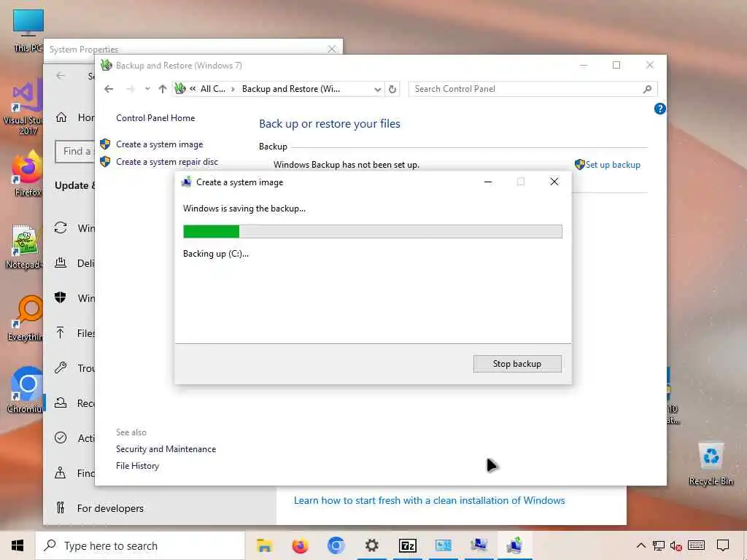Open Settings gear from taskbar
Screen dimensions: 747x560
[x=371, y=545]
